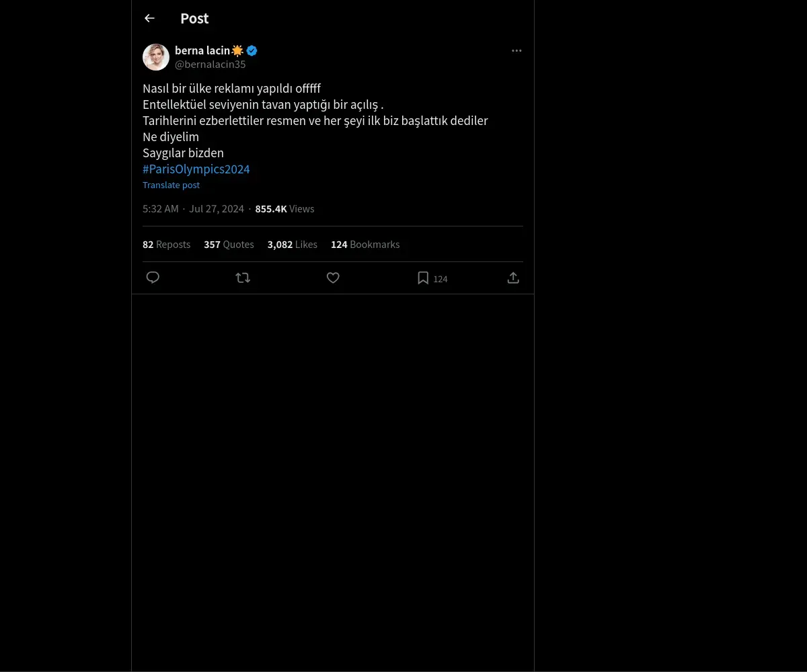Show the 3,082 Likes list

coord(292,245)
